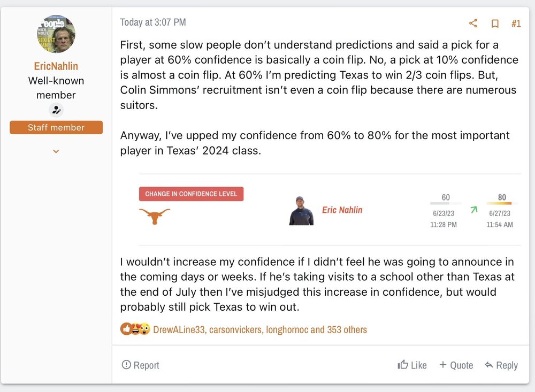Click the thread-starter pencil badge icon
The image size is (535, 392).
tap(56, 110)
